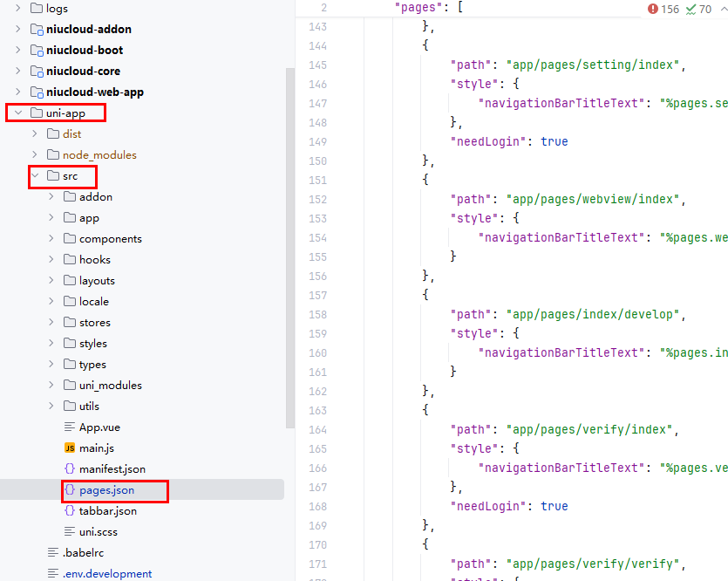Viewport: 728px width, 581px height.
Task: Select the locale folder
Action: (x=93, y=302)
